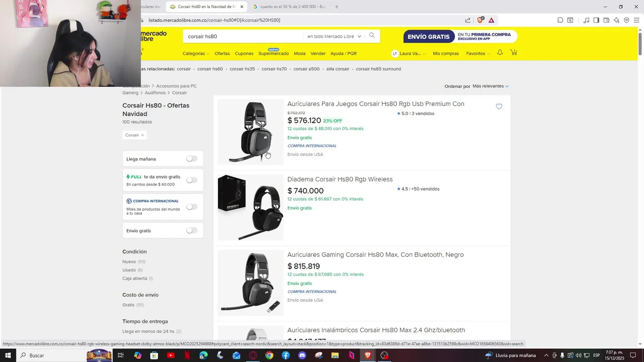Viewport: 644px width, 362px height.
Task: Show hidden system tray icons chevron
Action: point(547,355)
